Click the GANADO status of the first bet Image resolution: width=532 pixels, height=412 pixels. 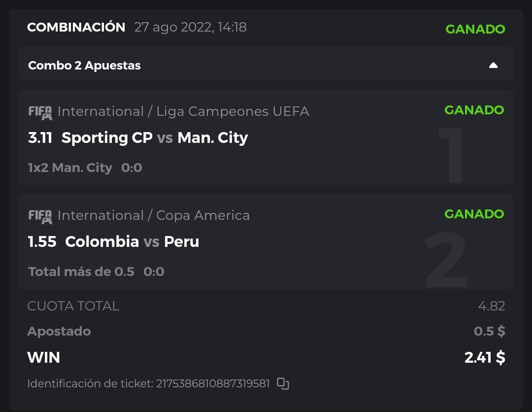click(474, 110)
